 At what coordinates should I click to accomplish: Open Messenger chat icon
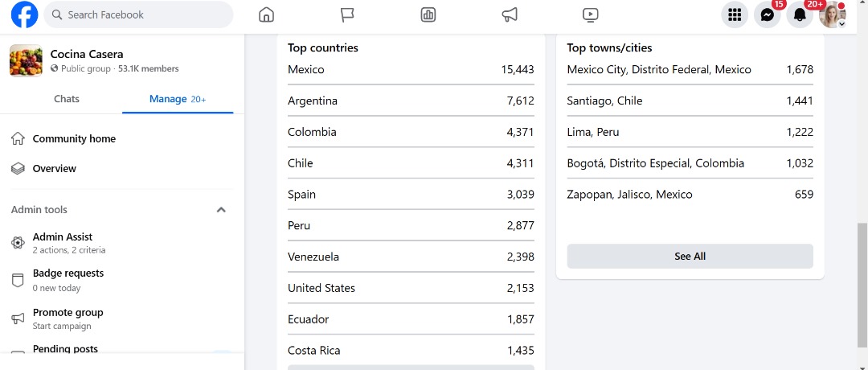click(x=768, y=15)
